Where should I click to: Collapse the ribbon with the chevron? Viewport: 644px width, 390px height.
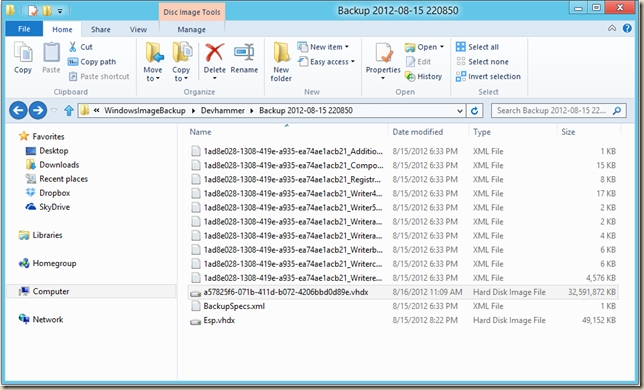pos(612,28)
